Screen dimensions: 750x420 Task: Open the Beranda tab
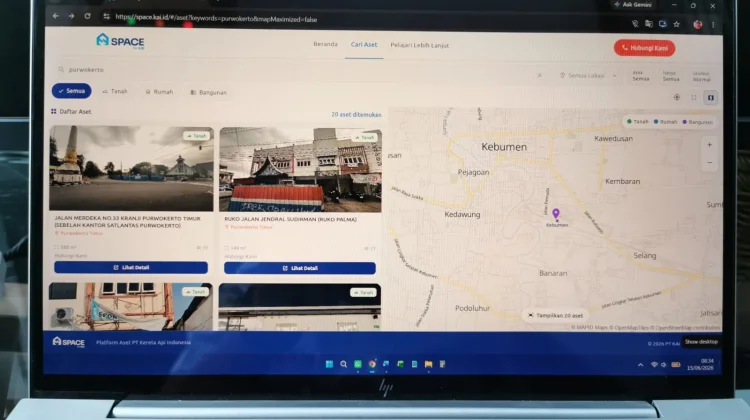[x=325, y=44]
